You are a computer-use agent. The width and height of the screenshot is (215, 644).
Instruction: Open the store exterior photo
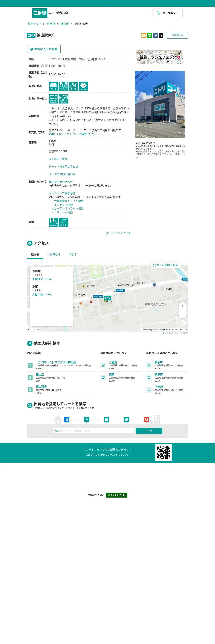160,104
